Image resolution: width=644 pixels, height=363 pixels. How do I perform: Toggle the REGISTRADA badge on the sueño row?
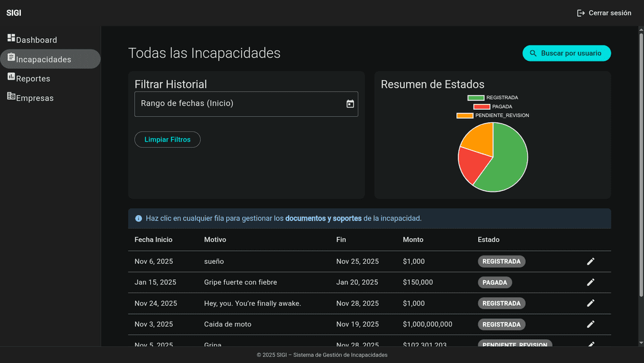pyautogui.click(x=501, y=261)
